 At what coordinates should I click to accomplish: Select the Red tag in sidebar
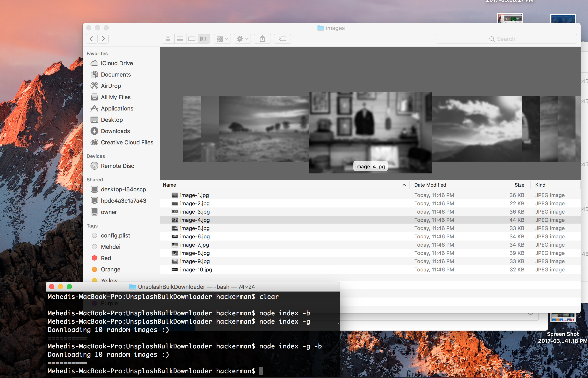click(x=106, y=258)
